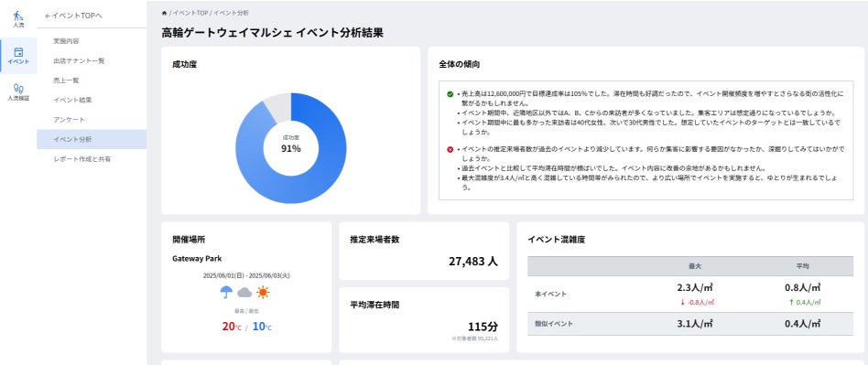Image resolution: width=868 pixels, height=365 pixels.
Task: Open 出店テナント一覧 menu item
Action: coord(92,60)
